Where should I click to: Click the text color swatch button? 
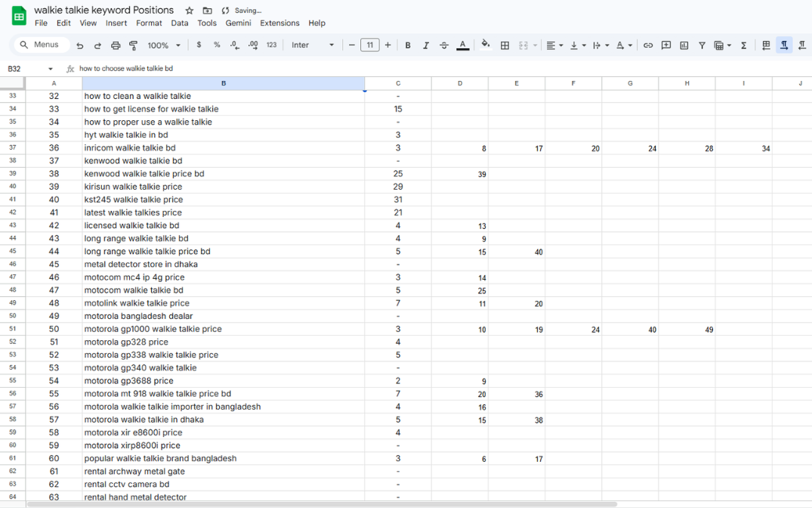(463, 45)
